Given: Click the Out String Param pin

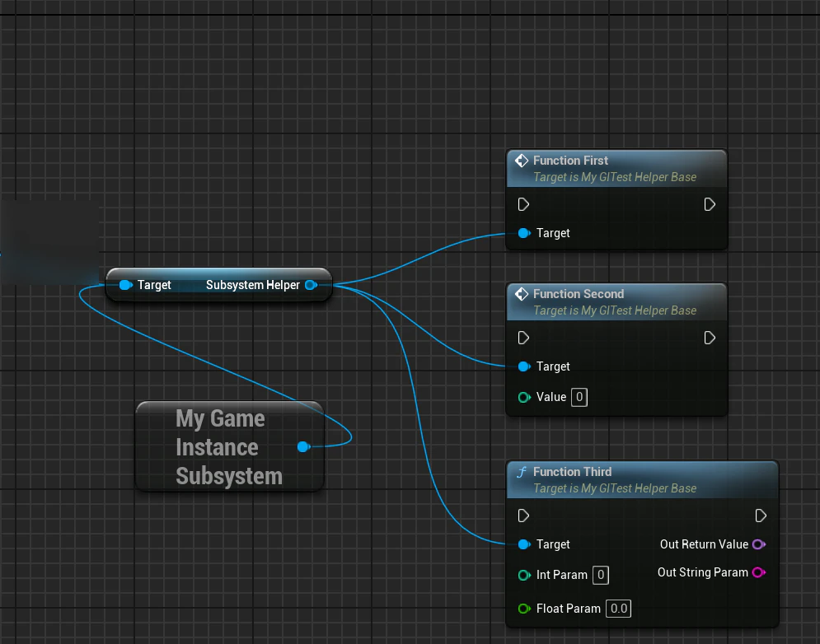Looking at the screenshot, I should click(759, 572).
